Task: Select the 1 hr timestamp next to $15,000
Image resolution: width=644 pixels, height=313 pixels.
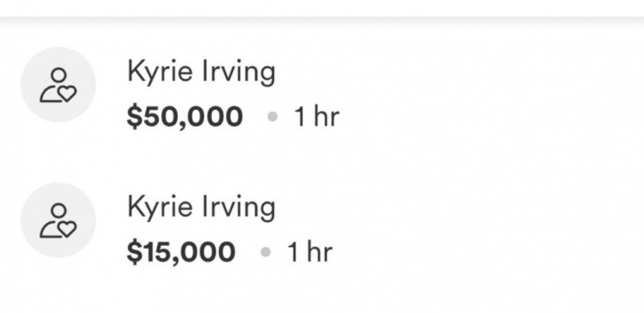Action: 310,252
